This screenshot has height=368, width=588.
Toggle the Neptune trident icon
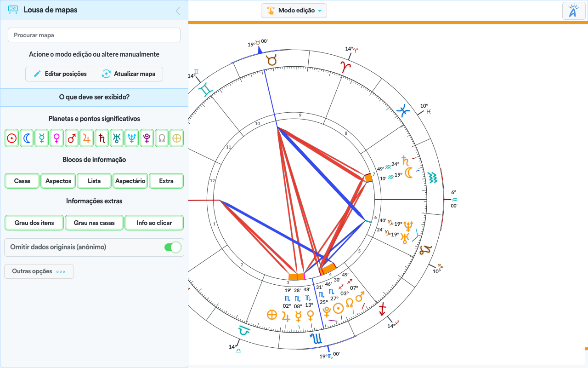pyautogui.click(x=132, y=138)
